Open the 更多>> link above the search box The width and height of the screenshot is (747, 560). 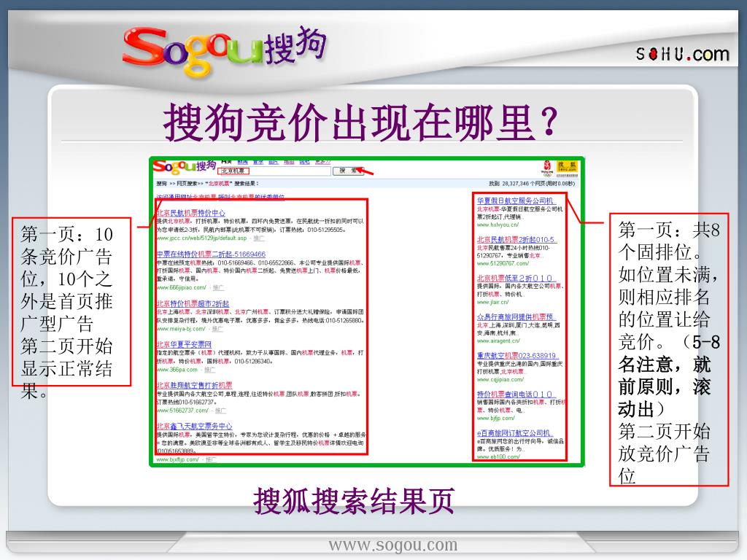point(322,162)
